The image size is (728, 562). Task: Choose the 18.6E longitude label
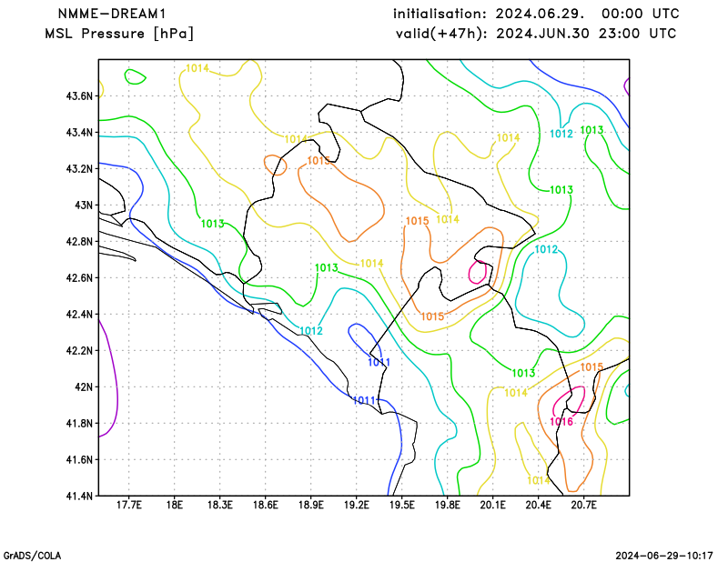pos(265,505)
